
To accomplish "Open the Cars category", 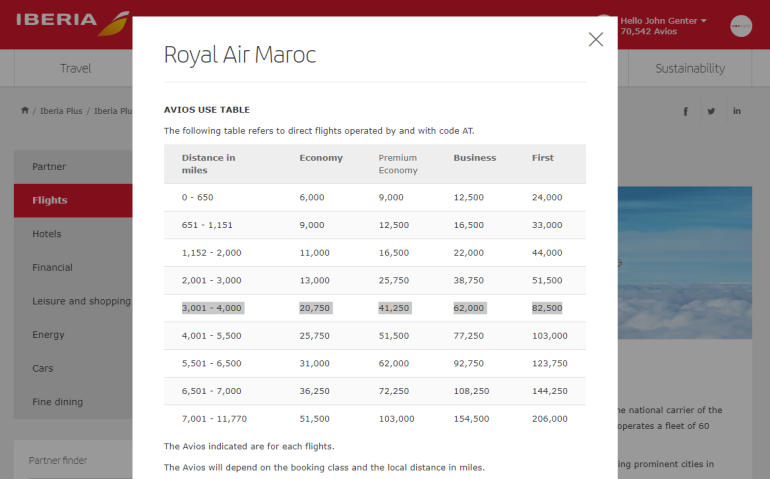I will (43, 368).
